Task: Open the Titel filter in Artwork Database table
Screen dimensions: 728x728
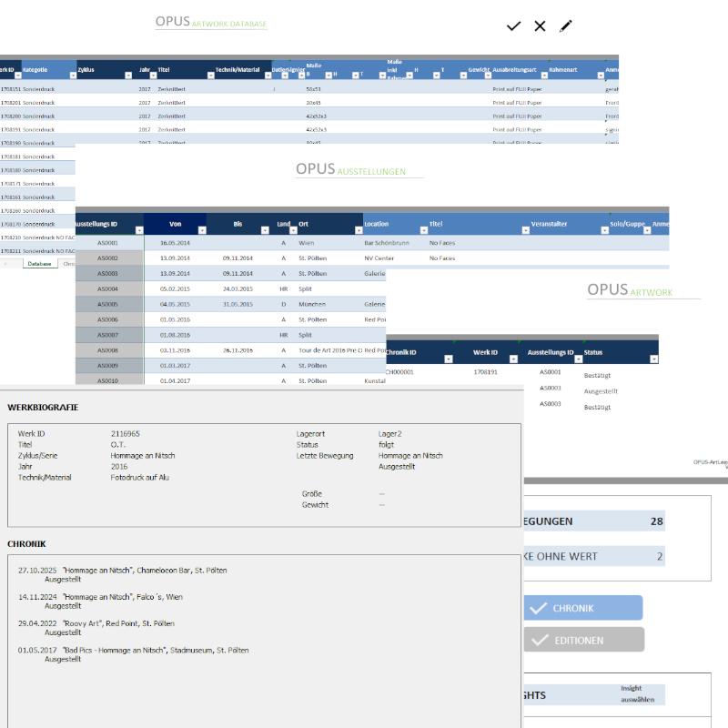Action: pos(211,76)
